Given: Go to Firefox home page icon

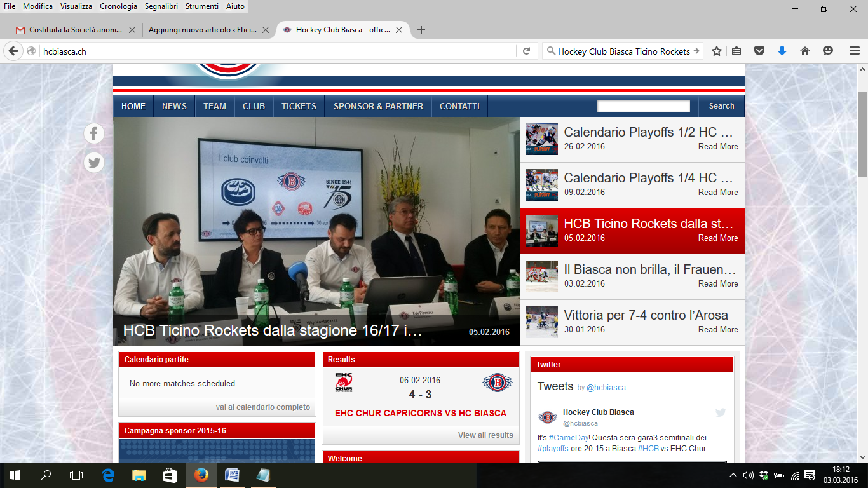Looking at the screenshot, I should click(805, 51).
